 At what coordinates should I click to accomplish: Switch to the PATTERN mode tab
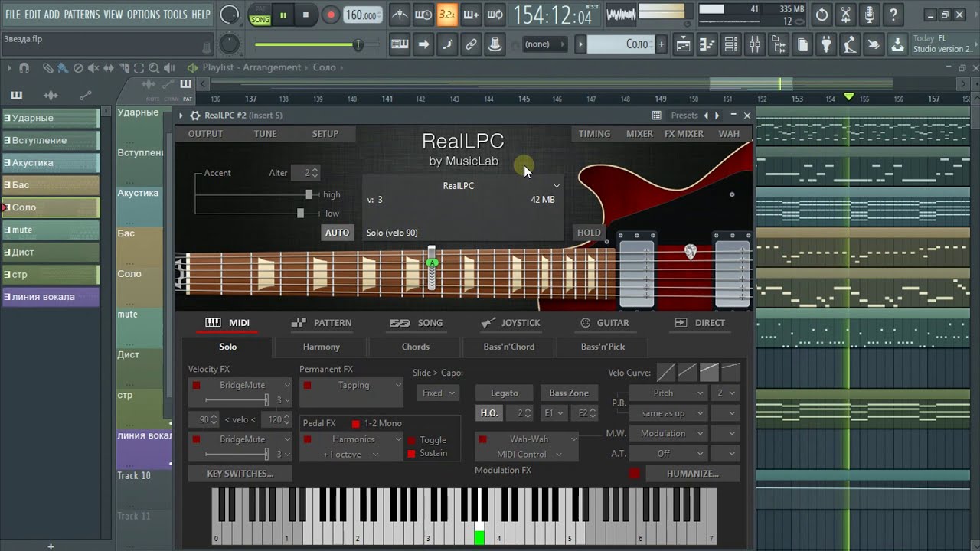pyautogui.click(x=322, y=323)
